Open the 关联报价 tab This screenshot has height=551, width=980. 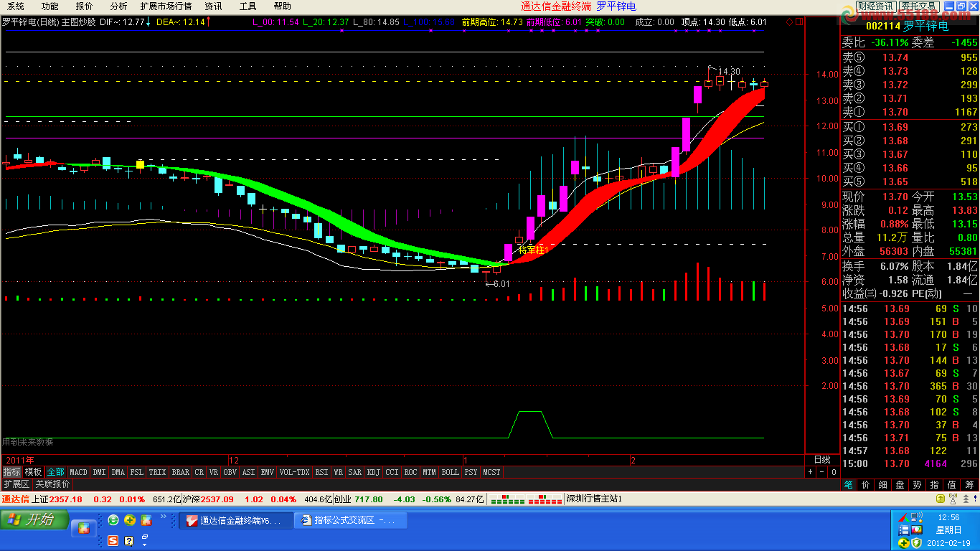click(53, 484)
